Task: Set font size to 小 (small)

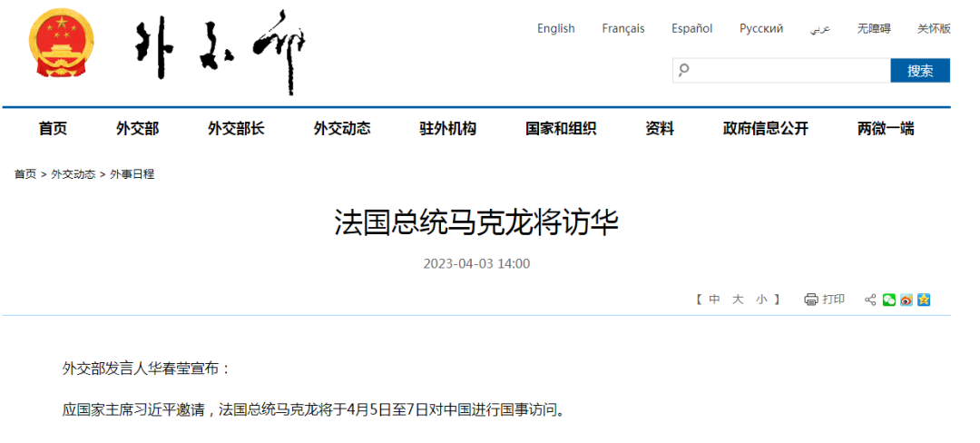Action: (760, 300)
